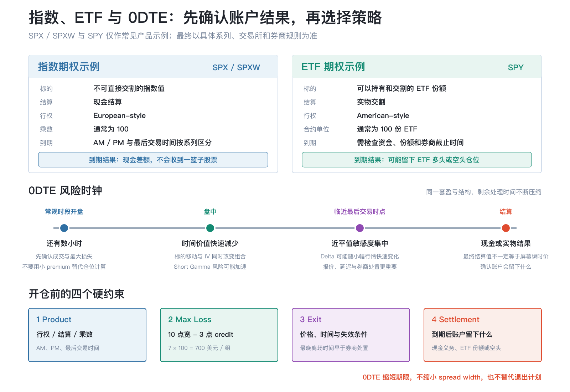
Task: Click the red 结算 timeline dot
Action: coord(506,228)
